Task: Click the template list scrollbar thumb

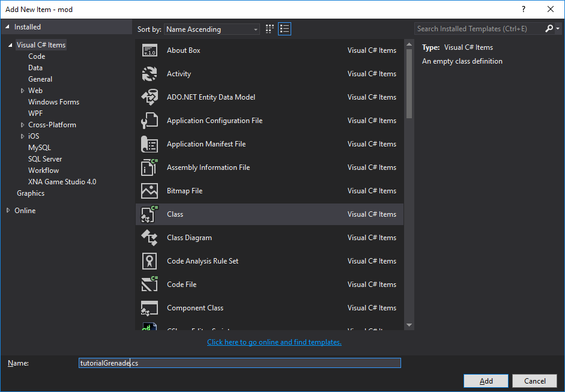Action: pos(409,83)
